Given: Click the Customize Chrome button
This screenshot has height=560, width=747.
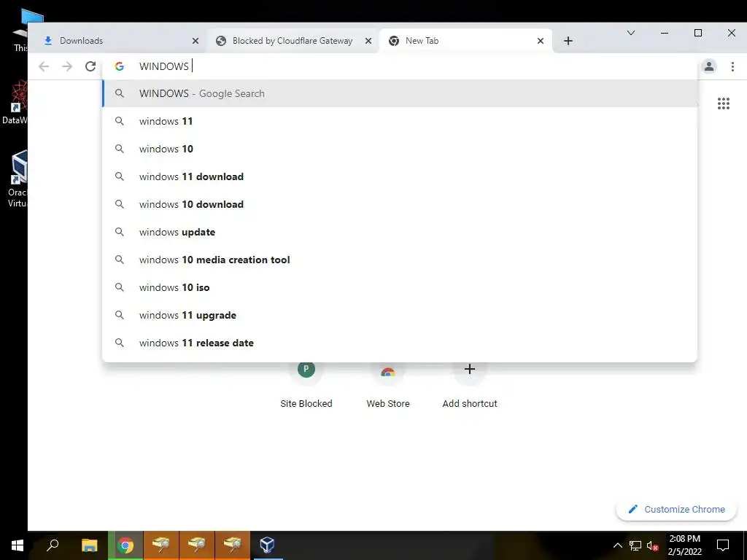Looking at the screenshot, I should click(x=676, y=510).
